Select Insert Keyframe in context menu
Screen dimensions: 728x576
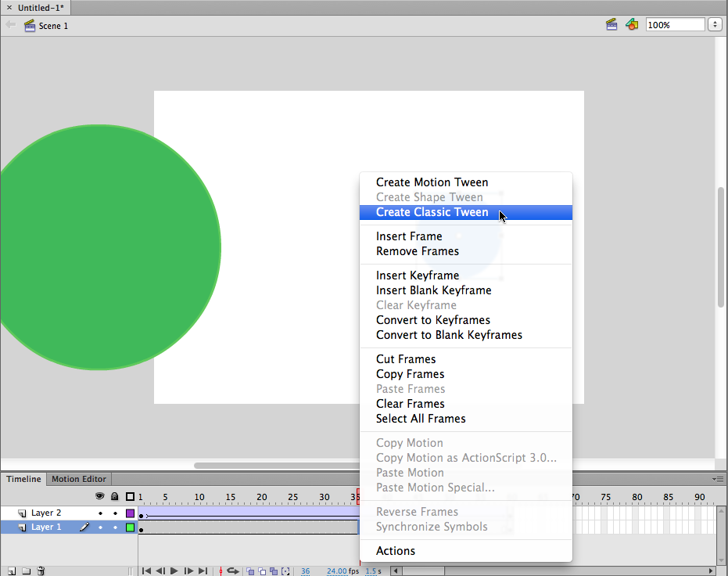418,275
